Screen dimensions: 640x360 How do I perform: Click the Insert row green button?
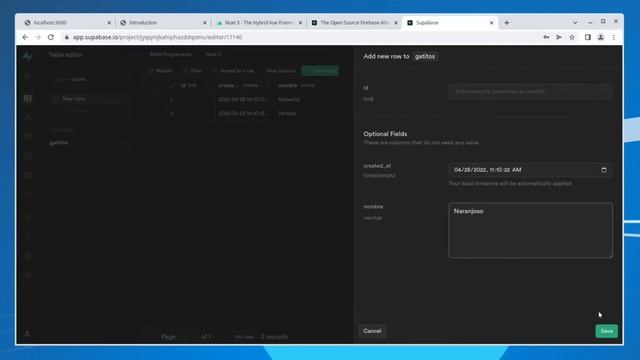[320, 71]
